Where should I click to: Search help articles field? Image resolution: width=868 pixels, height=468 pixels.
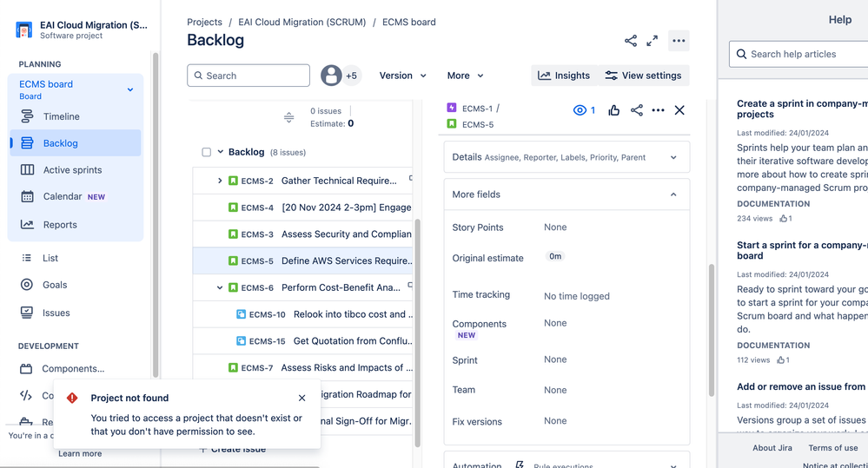798,54
